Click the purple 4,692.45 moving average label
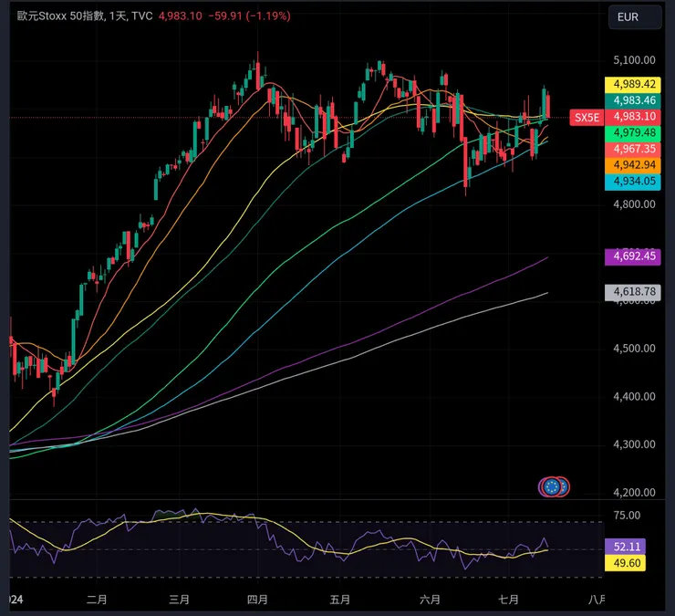The image size is (675, 616). coord(634,256)
